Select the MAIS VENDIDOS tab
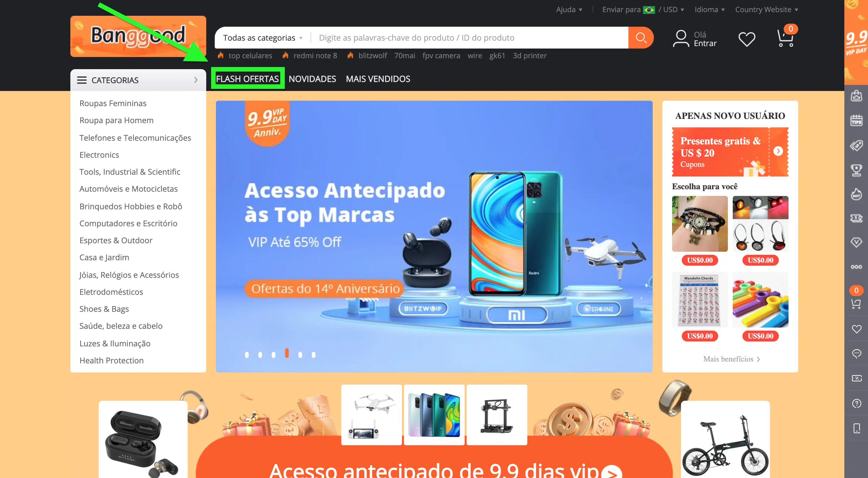 tap(378, 79)
